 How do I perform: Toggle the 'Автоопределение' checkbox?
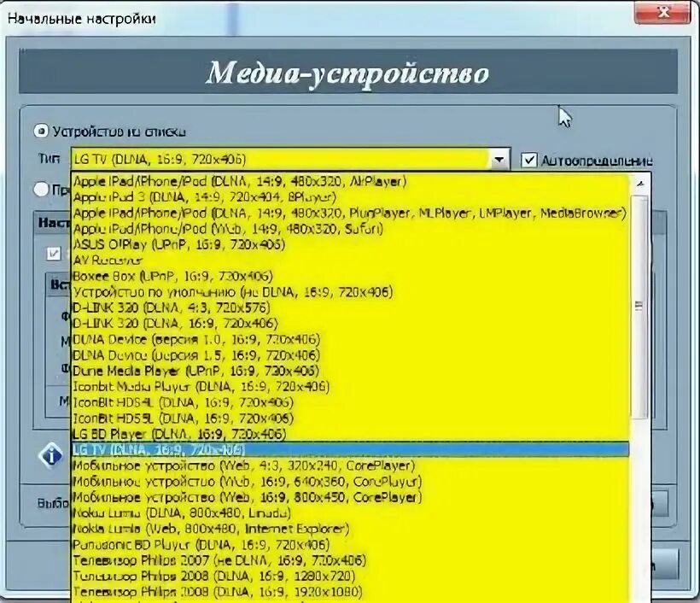529,160
